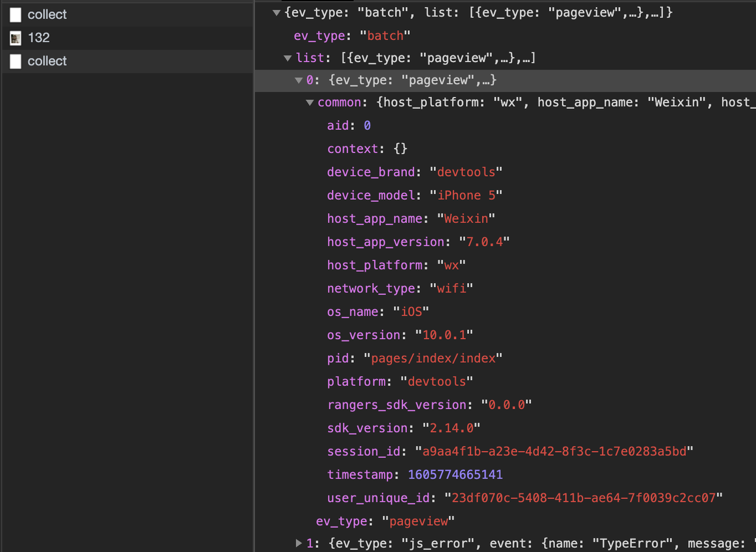The height and width of the screenshot is (552, 756).
Task: Click the user_unique_id value starting 23df070c
Action: 584,498
